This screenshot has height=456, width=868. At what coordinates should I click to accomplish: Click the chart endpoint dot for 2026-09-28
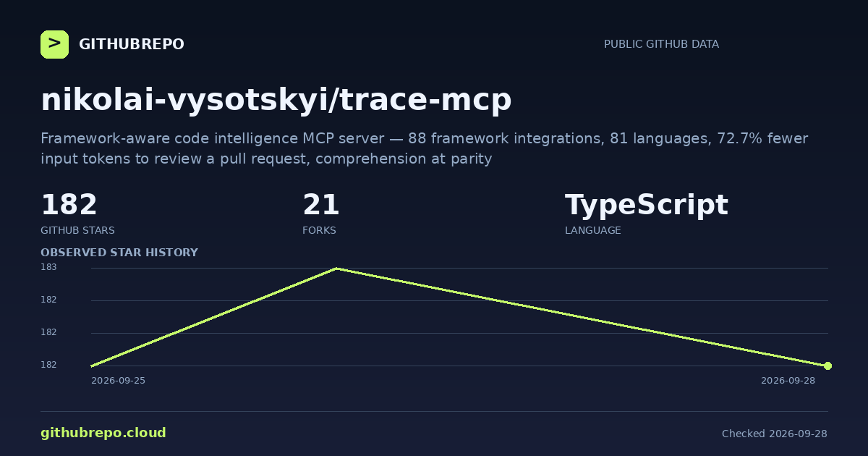[x=827, y=366]
